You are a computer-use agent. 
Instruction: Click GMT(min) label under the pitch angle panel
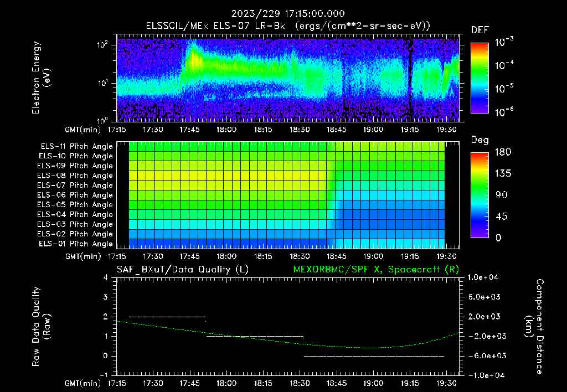click(83, 256)
